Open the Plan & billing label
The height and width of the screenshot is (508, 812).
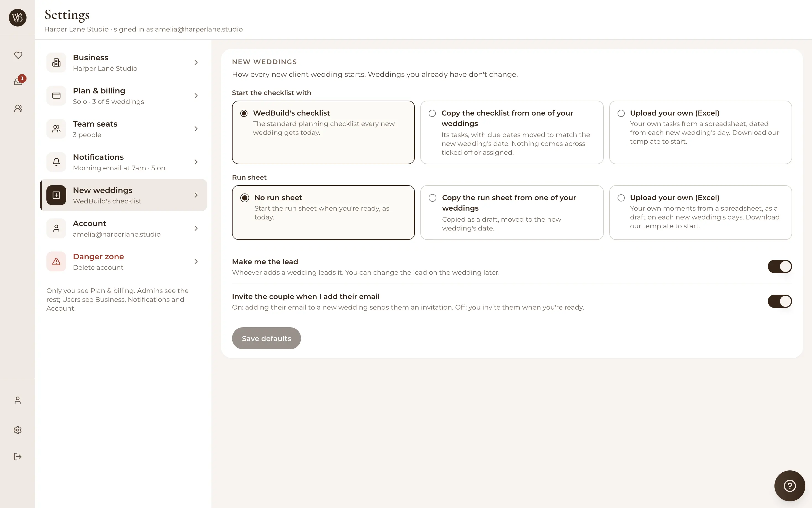[x=99, y=91]
